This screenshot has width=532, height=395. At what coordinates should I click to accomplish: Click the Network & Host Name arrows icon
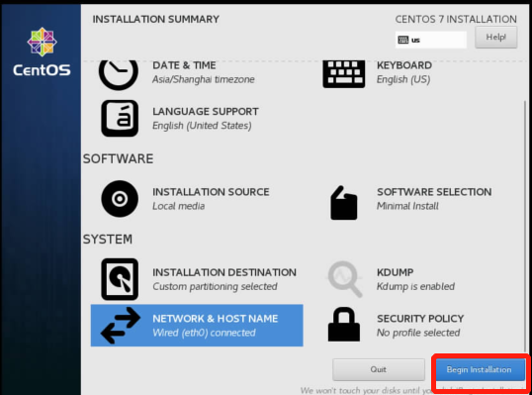120,326
